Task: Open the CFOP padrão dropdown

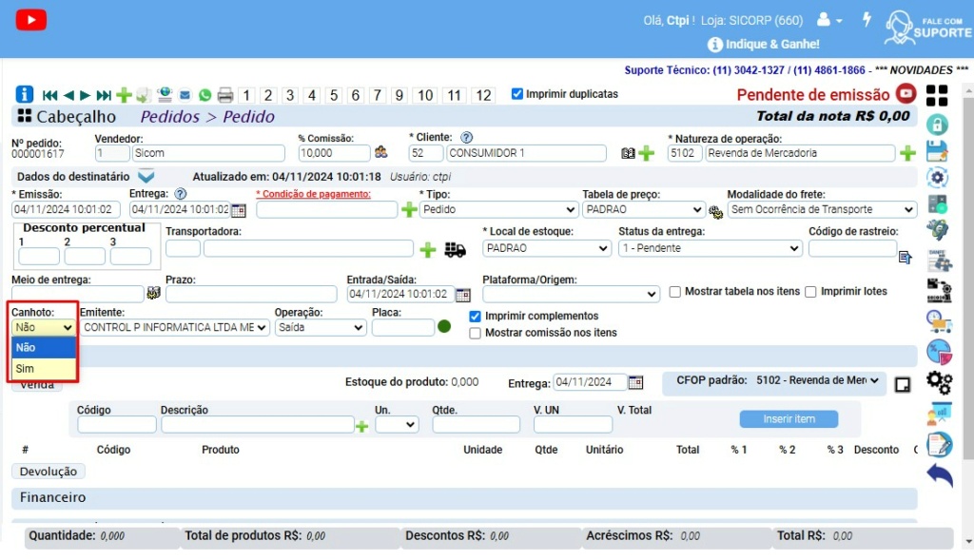Action: pos(818,380)
